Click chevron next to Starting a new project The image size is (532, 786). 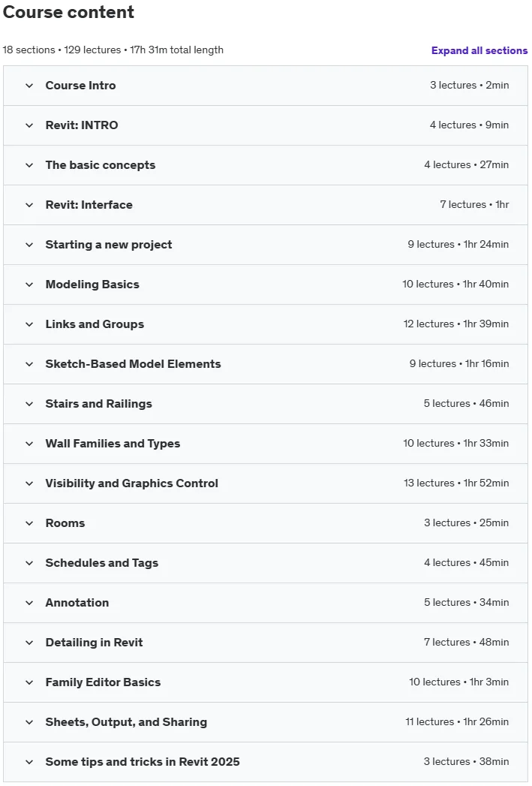[x=29, y=245]
